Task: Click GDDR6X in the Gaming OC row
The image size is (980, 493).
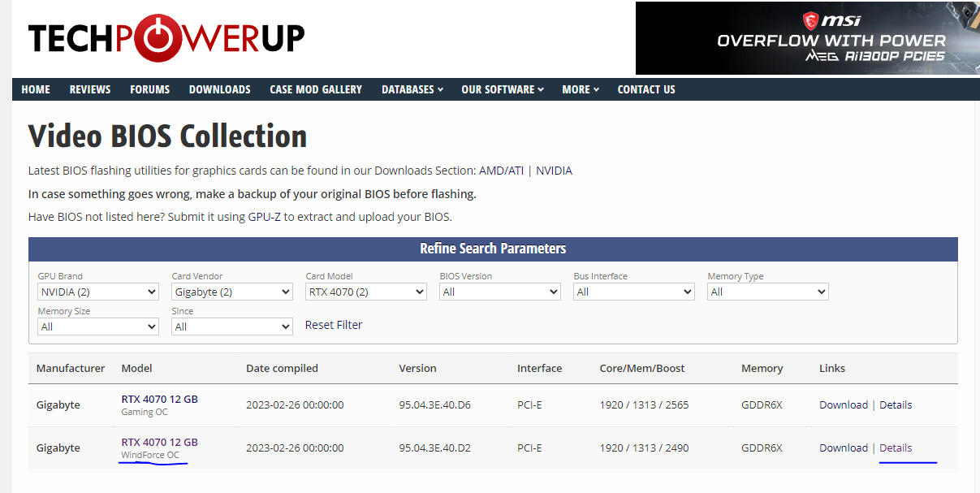Action: point(762,404)
